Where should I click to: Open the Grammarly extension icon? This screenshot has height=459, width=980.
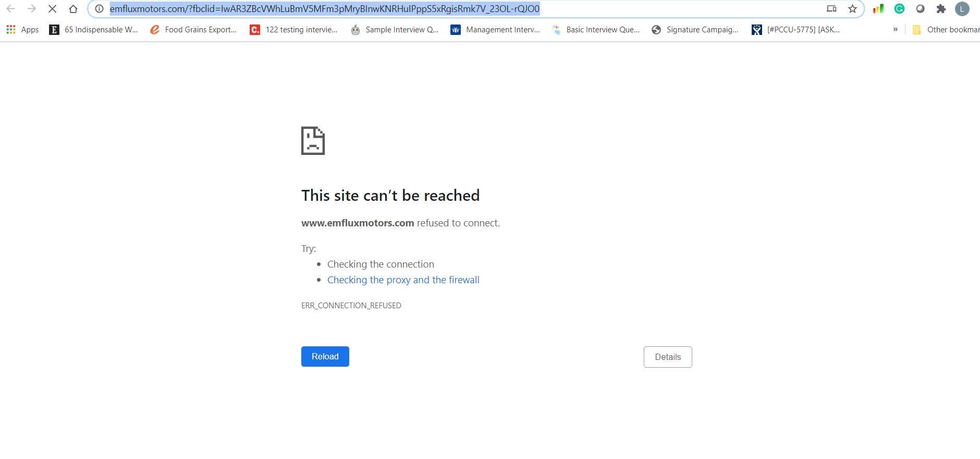tap(899, 9)
